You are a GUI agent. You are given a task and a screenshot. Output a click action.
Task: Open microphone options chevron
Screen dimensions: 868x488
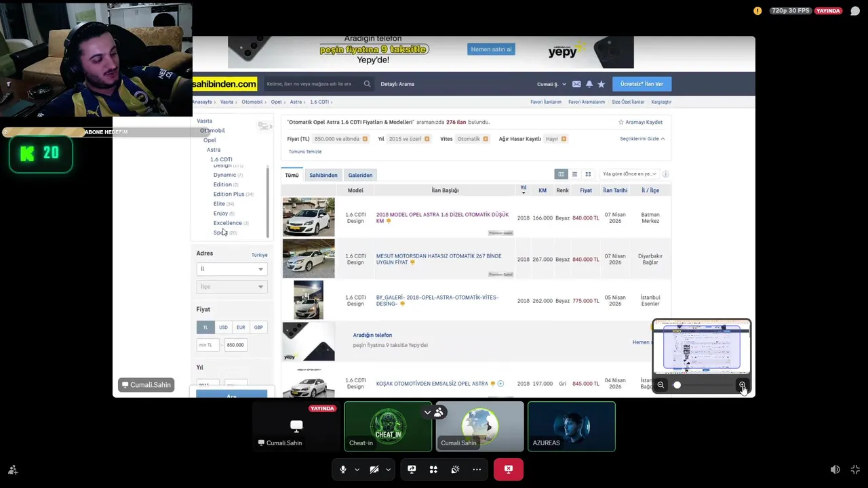point(357,469)
